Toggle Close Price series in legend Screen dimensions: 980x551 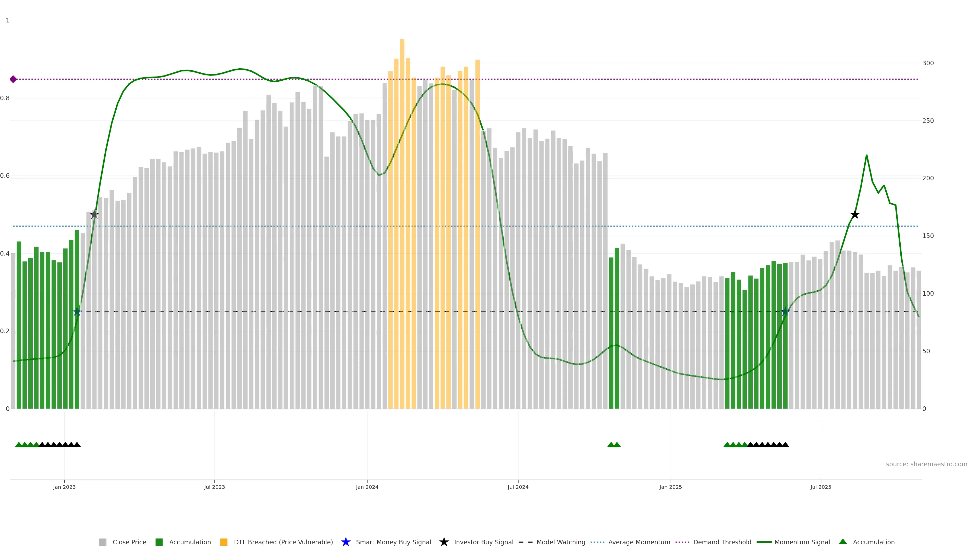pos(129,542)
